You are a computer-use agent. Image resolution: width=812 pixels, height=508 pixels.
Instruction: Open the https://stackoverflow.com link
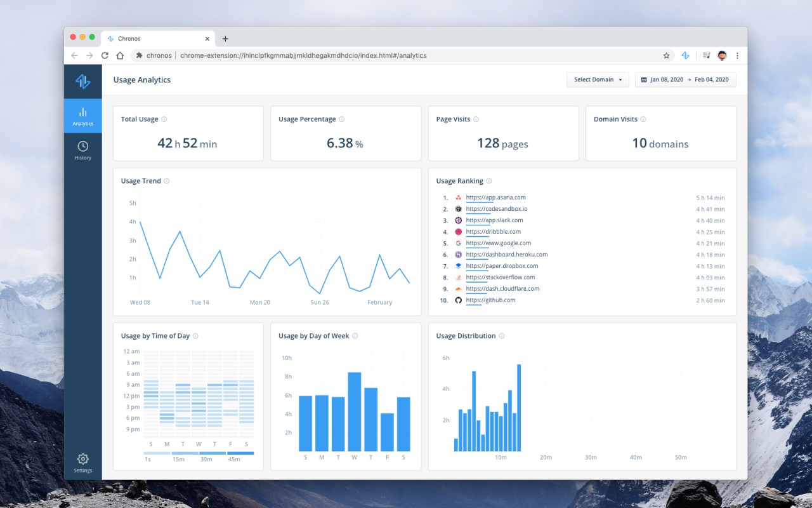[500, 277]
